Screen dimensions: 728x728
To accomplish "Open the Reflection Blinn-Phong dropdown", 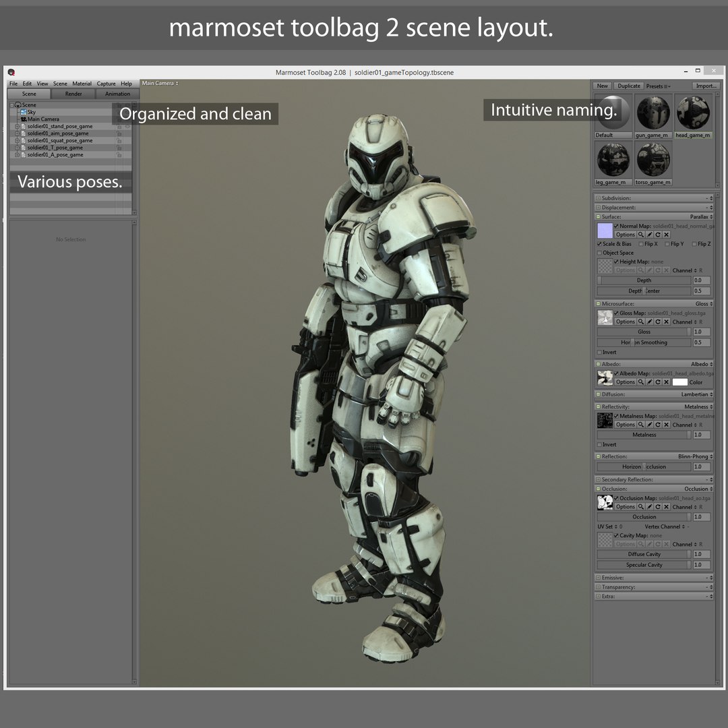I will (696, 457).
